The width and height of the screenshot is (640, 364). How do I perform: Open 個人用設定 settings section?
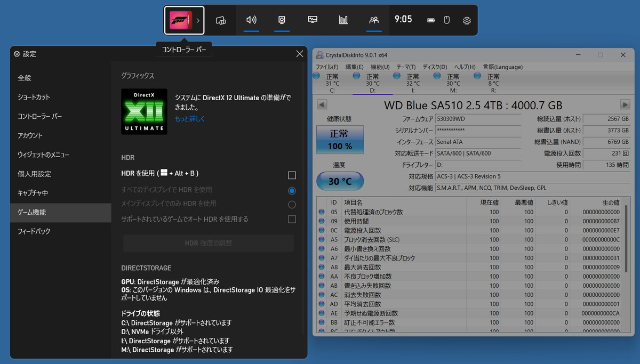(60, 174)
